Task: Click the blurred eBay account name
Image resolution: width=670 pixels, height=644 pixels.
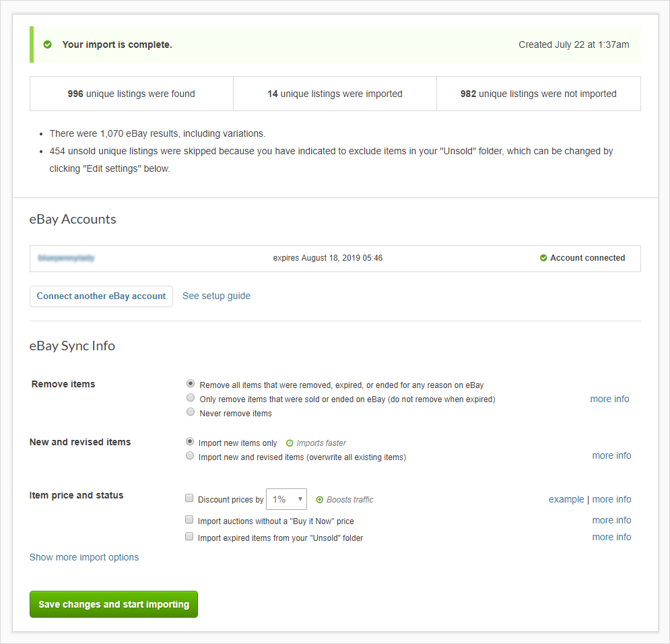Action: pos(66,258)
